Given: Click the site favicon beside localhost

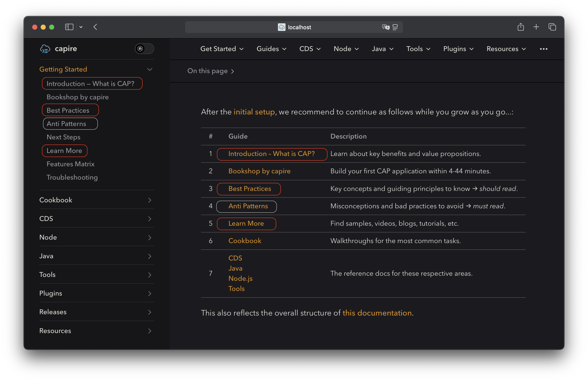Looking at the screenshot, I should tap(282, 27).
